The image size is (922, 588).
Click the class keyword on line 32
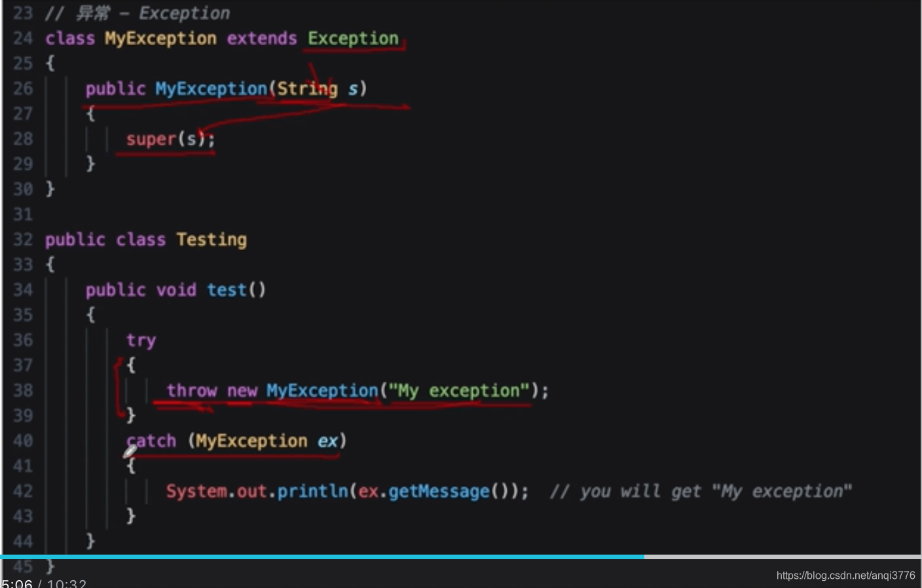pyautogui.click(x=141, y=240)
